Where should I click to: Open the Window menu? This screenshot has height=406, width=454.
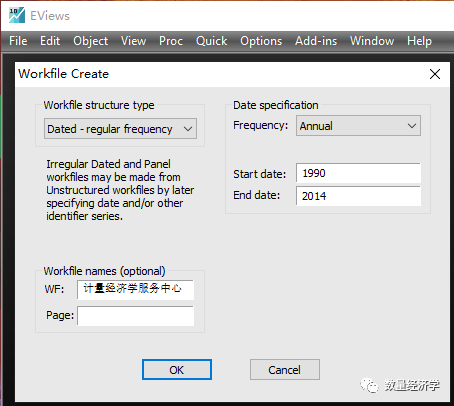click(x=372, y=41)
